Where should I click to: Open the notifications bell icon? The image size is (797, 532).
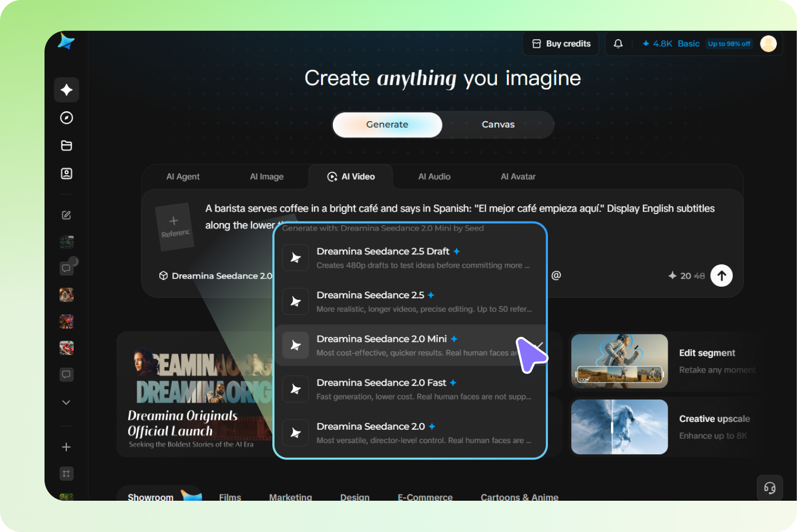pos(618,44)
